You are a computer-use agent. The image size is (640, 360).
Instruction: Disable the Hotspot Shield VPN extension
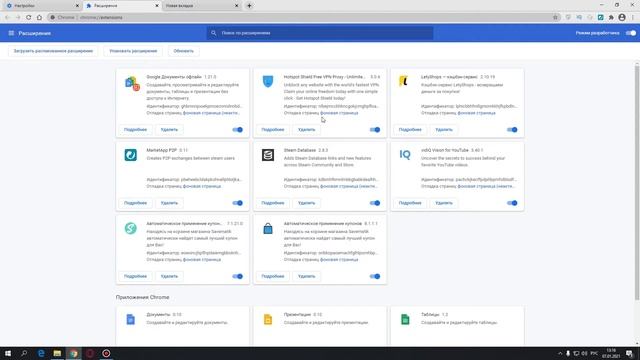point(375,130)
